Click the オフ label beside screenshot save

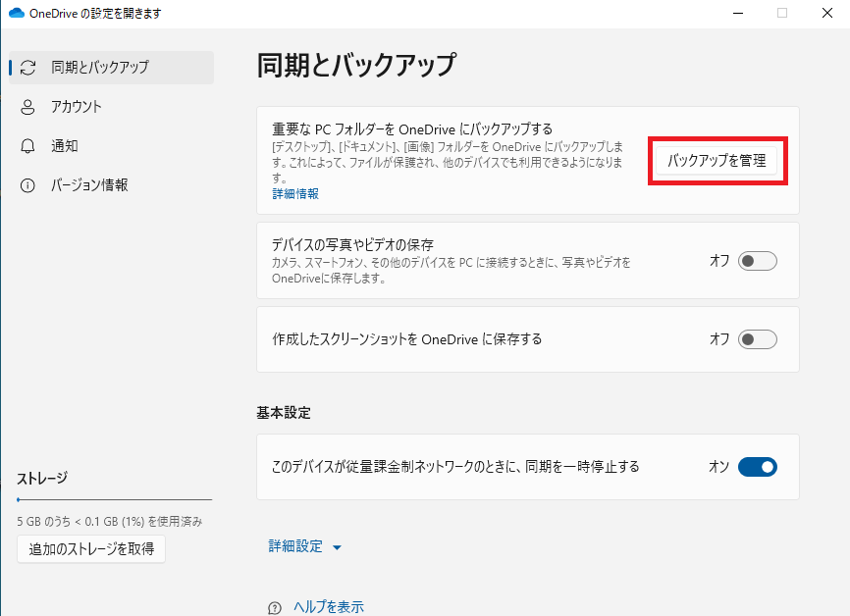(719, 339)
